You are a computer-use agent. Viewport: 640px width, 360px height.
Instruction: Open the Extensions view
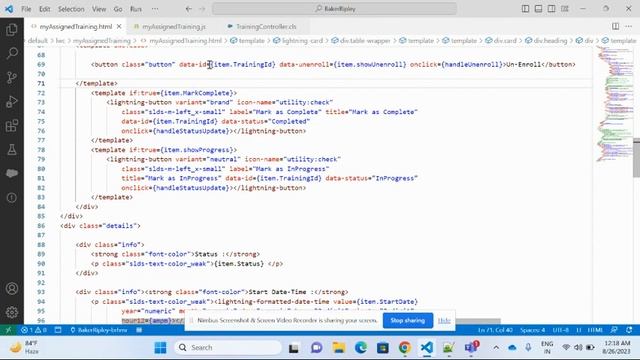[x=12, y=125]
